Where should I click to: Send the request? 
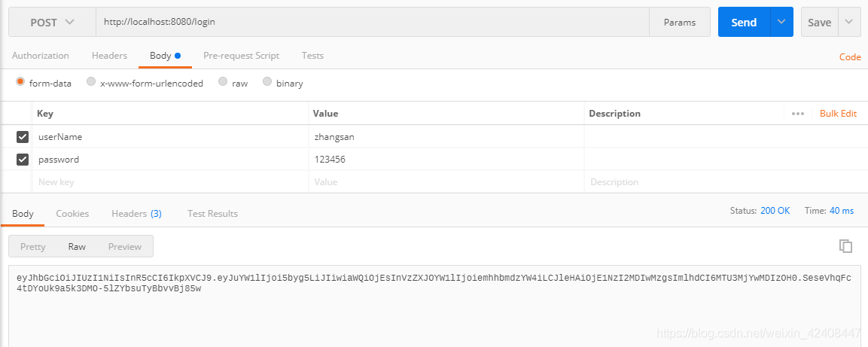(744, 22)
